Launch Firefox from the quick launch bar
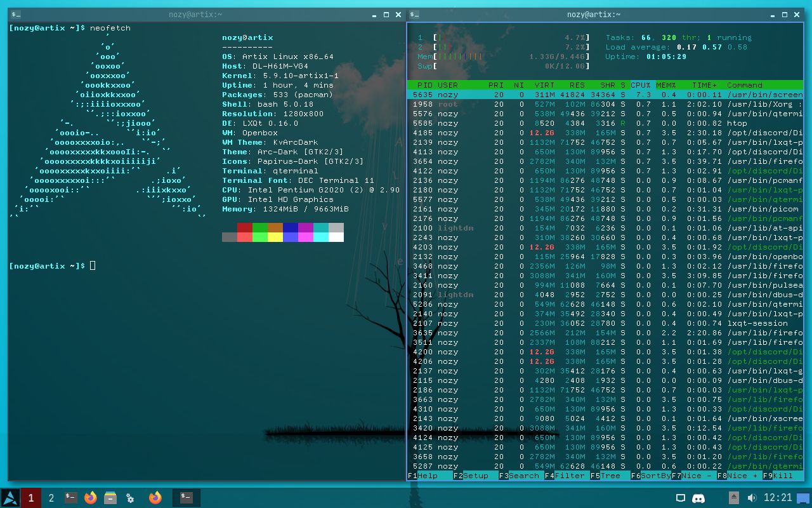 click(91, 498)
